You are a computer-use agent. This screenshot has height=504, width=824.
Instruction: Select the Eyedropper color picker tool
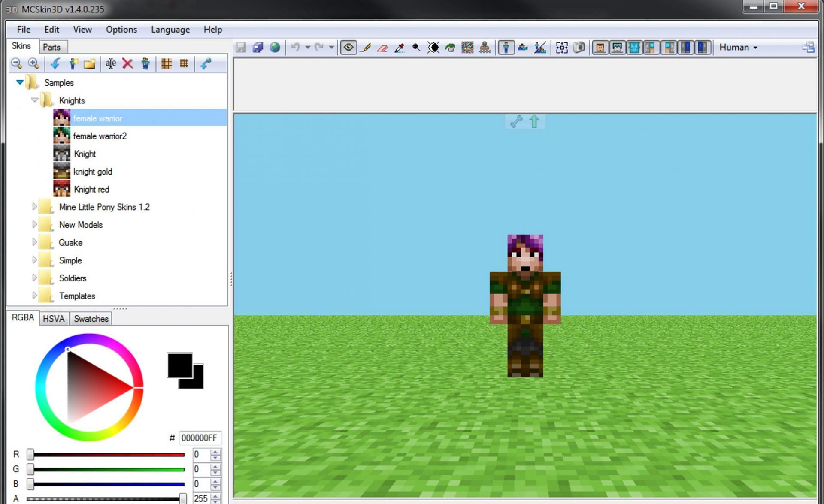coord(399,47)
